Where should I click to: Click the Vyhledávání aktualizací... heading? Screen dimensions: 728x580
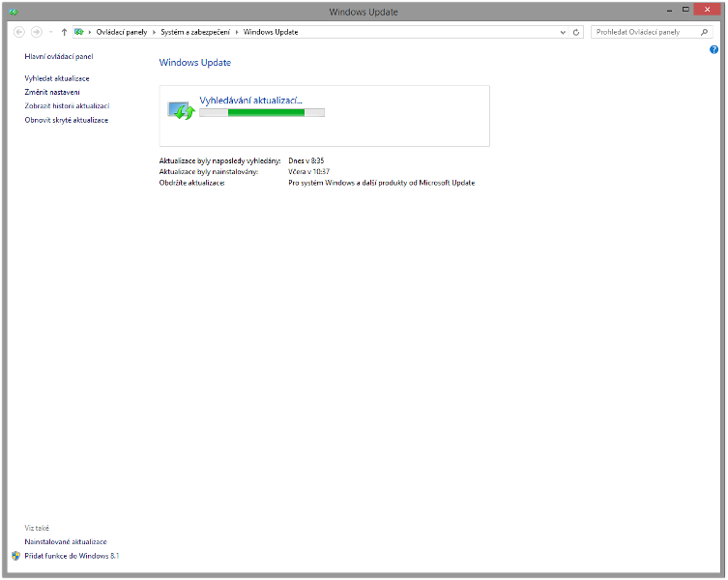point(250,101)
